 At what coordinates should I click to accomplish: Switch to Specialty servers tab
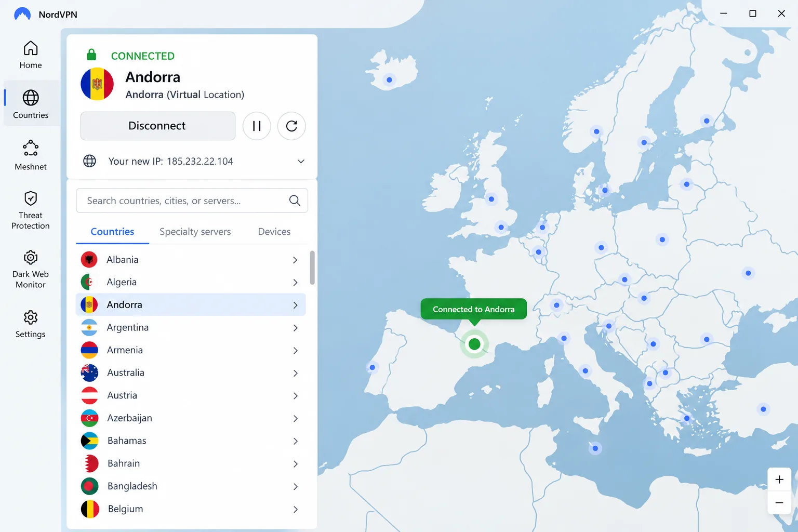[x=195, y=232]
